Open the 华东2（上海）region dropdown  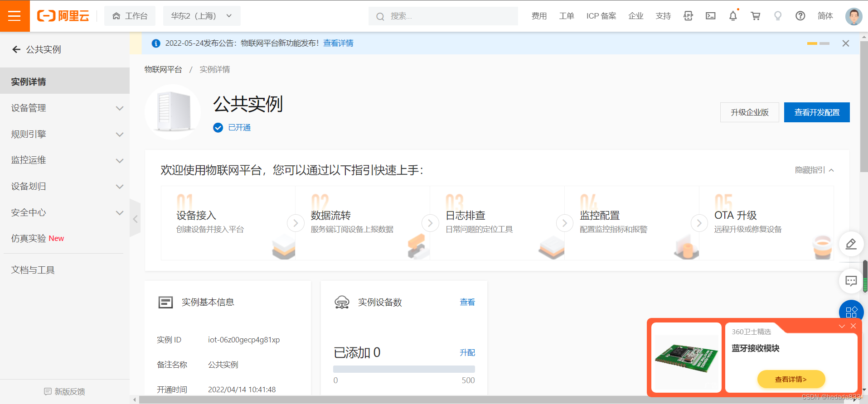(x=202, y=16)
